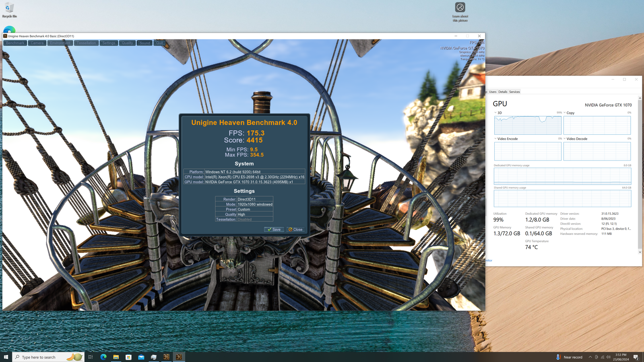644x362 pixels.
Task: Open the notification center icon
Action: [636, 357]
